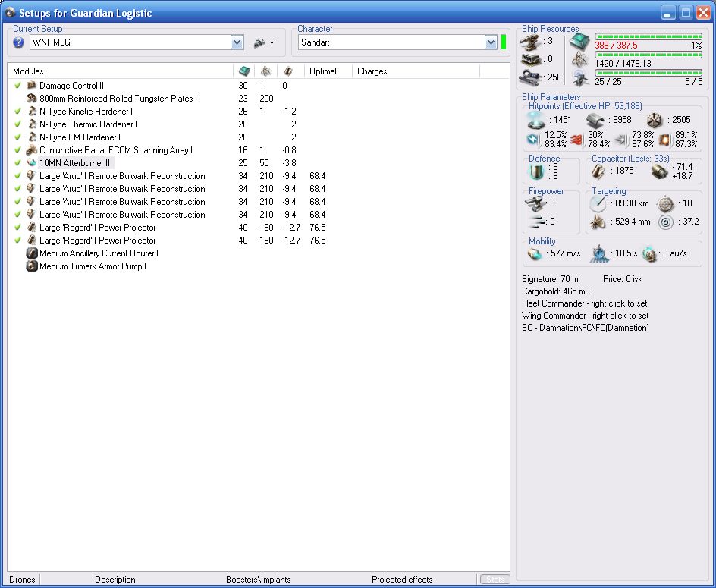716x588 pixels.
Task: Select the third Remote Bulwark Reconstruction row
Action: coord(258,202)
